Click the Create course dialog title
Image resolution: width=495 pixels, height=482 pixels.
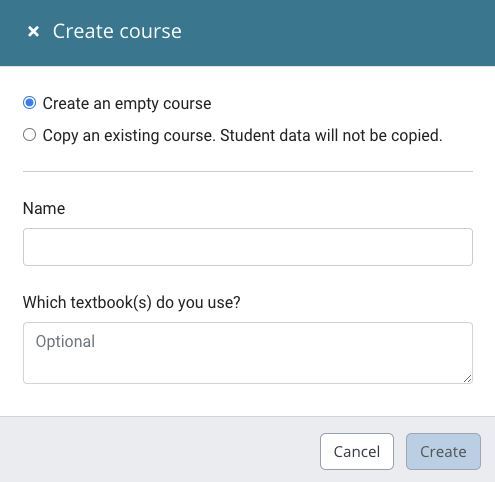[117, 31]
